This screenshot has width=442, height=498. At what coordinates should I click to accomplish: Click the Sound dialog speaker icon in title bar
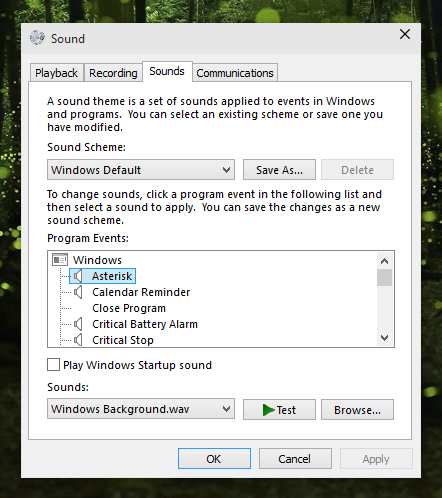tap(37, 38)
